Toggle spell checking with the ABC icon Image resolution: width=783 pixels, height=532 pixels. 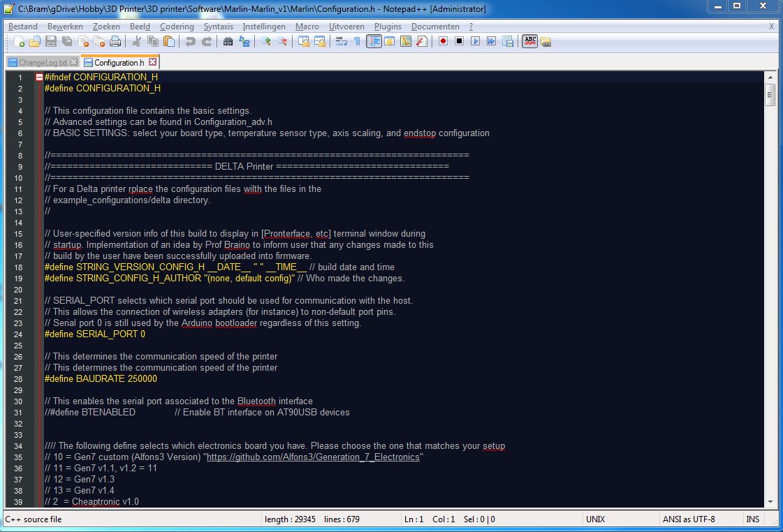click(530, 41)
